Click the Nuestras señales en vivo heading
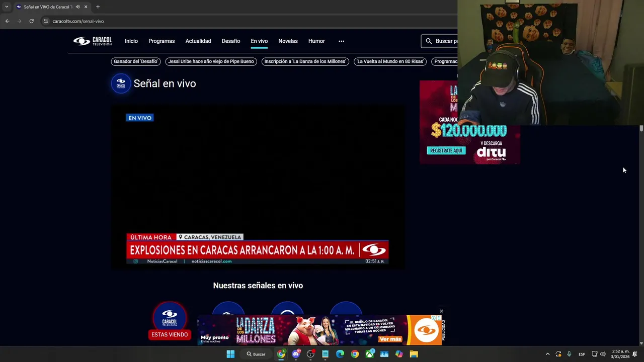 (x=258, y=286)
